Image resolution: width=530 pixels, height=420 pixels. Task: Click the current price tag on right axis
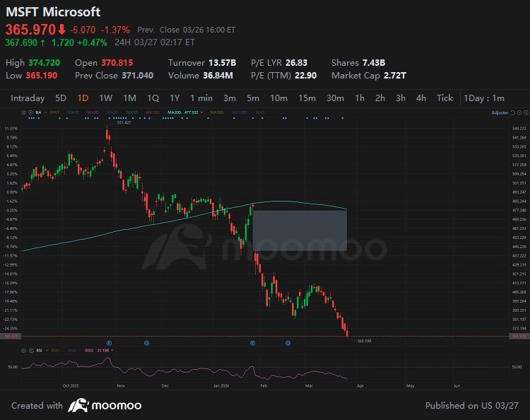point(519,336)
